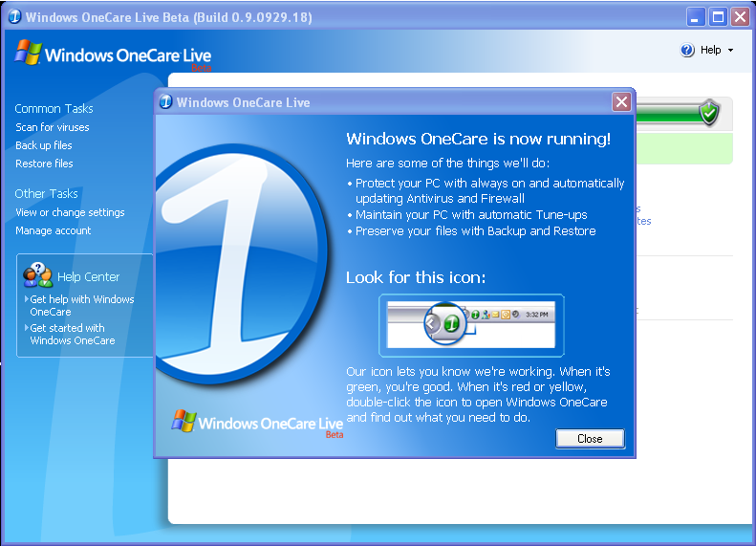The height and width of the screenshot is (546, 756).
Task: Click the OneCare icon in dialog title bar
Action: pyautogui.click(x=166, y=101)
